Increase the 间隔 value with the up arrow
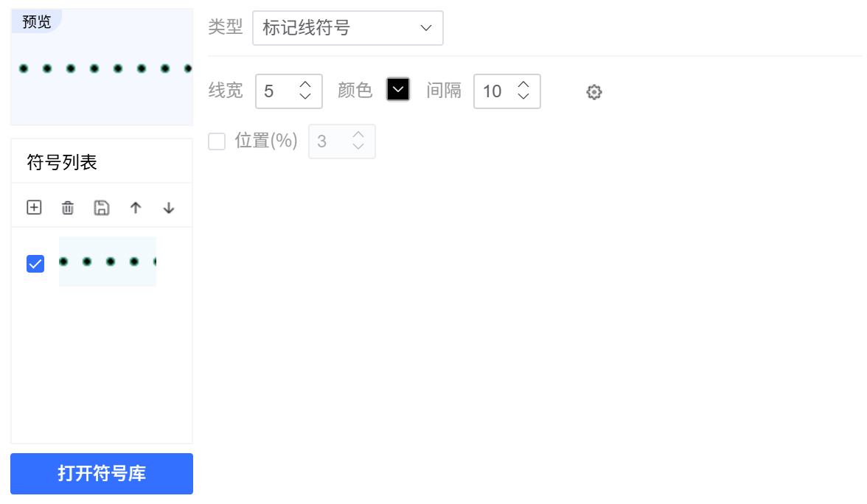The height and width of the screenshot is (504, 867). point(523,84)
